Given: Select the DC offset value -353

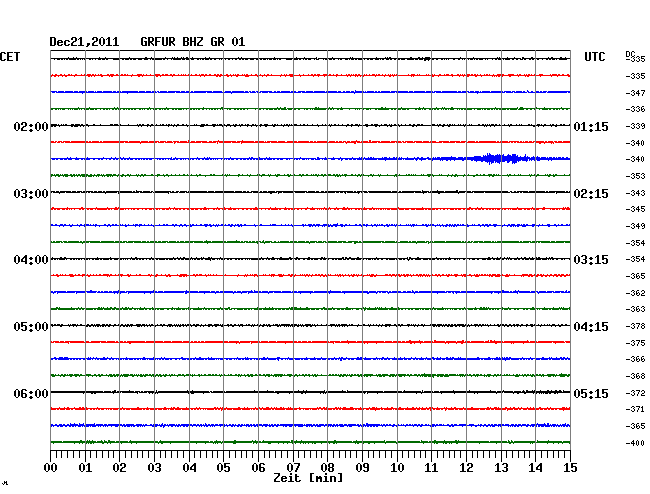Looking at the screenshot, I should tap(635, 176).
